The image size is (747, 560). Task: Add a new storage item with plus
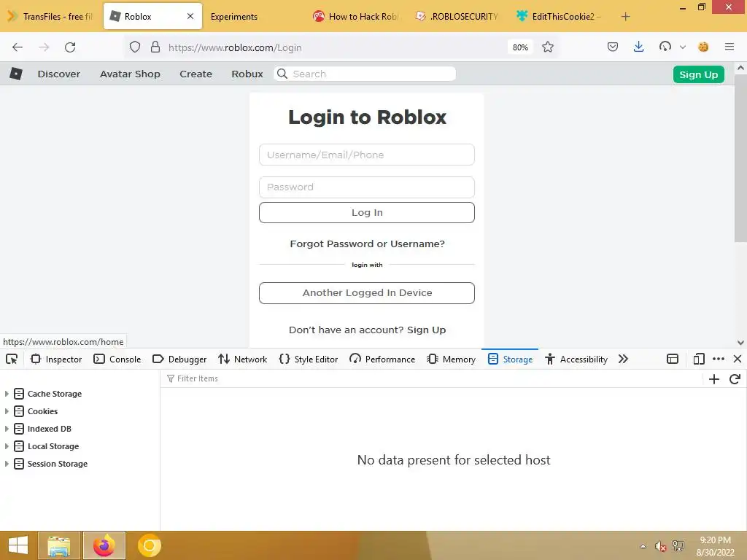click(x=714, y=379)
